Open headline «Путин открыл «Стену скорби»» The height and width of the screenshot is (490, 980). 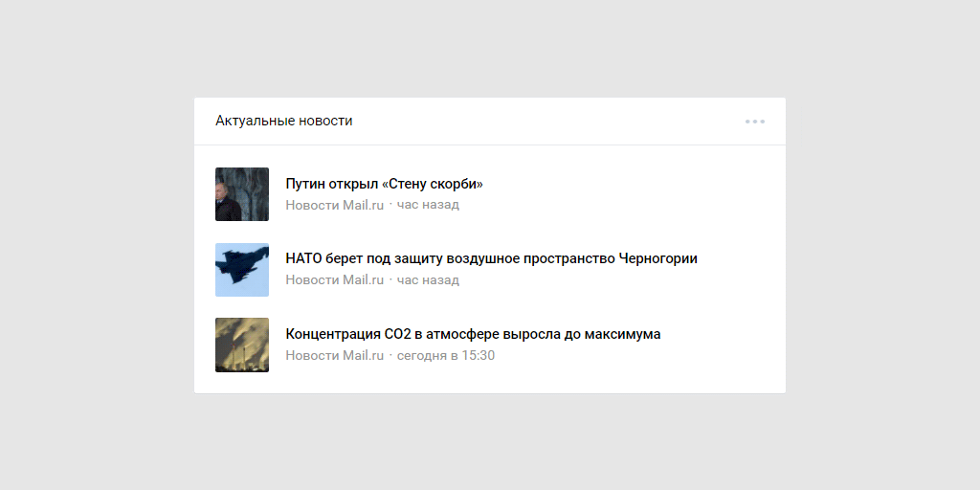point(384,184)
